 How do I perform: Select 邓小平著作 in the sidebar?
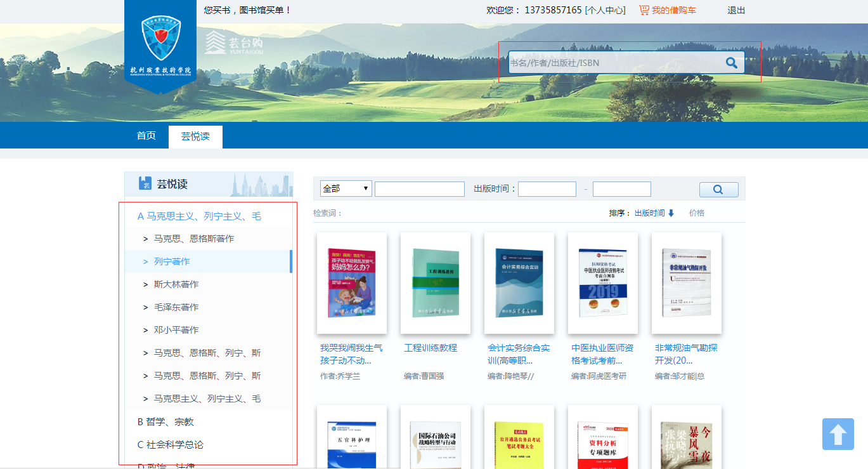point(176,330)
